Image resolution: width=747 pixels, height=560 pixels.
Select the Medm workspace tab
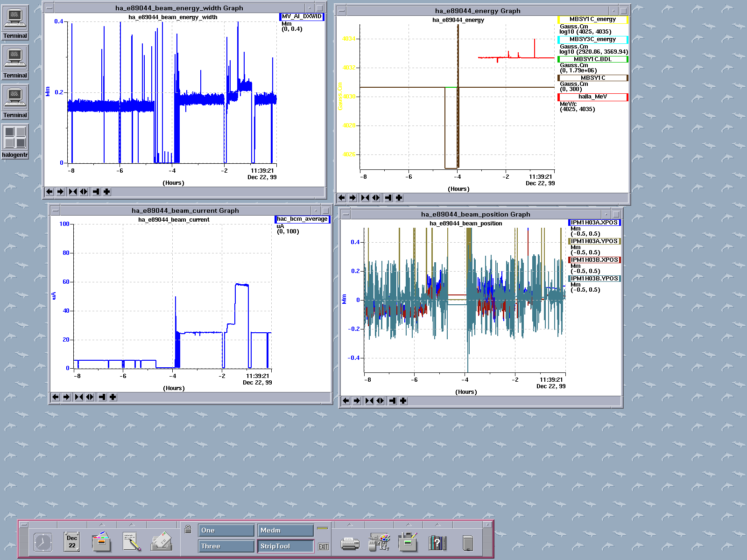[285, 531]
